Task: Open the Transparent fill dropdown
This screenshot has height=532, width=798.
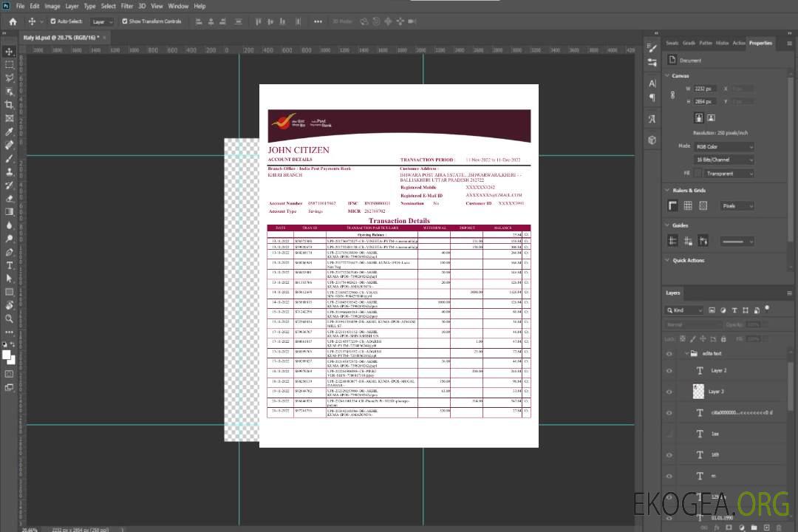Action: [729, 174]
